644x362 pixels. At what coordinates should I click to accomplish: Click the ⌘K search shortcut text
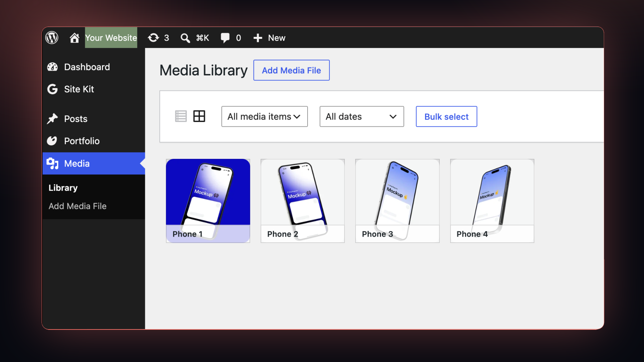pyautogui.click(x=203, y=38)
